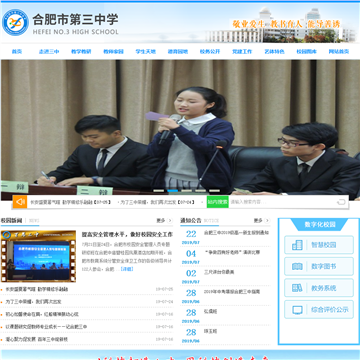The height and width of the screenshot is (360, 360).
Task: Click the orange announcement speaker icon
Action: 20,202
